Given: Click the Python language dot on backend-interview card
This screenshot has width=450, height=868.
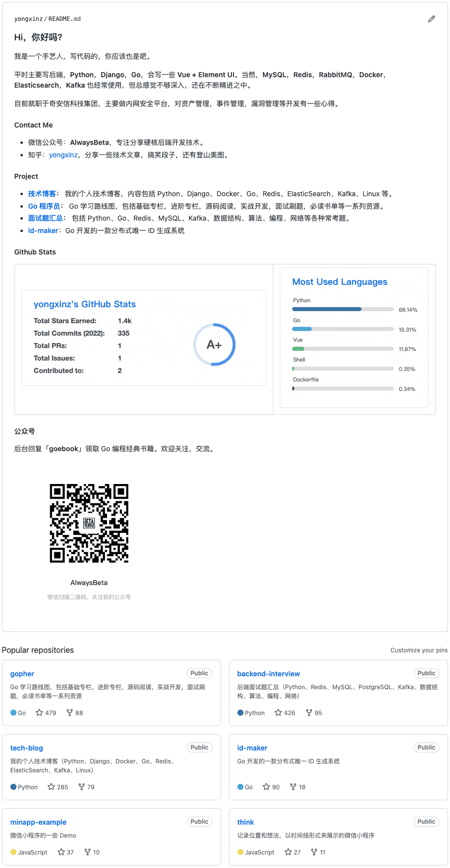Looking at the screenshot, I should pos(240,713).
